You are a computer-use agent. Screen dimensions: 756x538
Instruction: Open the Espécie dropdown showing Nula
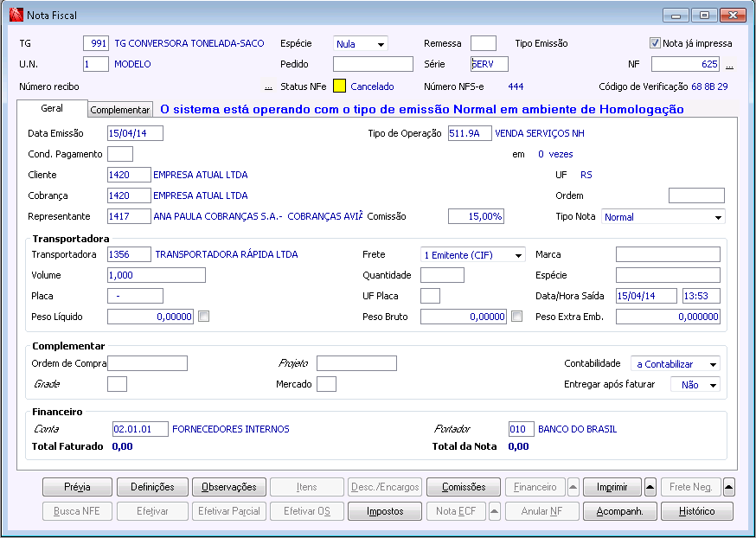click(x=360, y=44)
